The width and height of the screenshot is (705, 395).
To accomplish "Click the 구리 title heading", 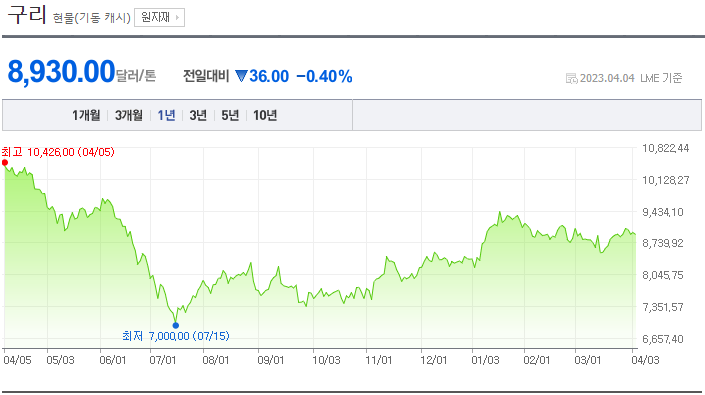I will tap(27, 14).
